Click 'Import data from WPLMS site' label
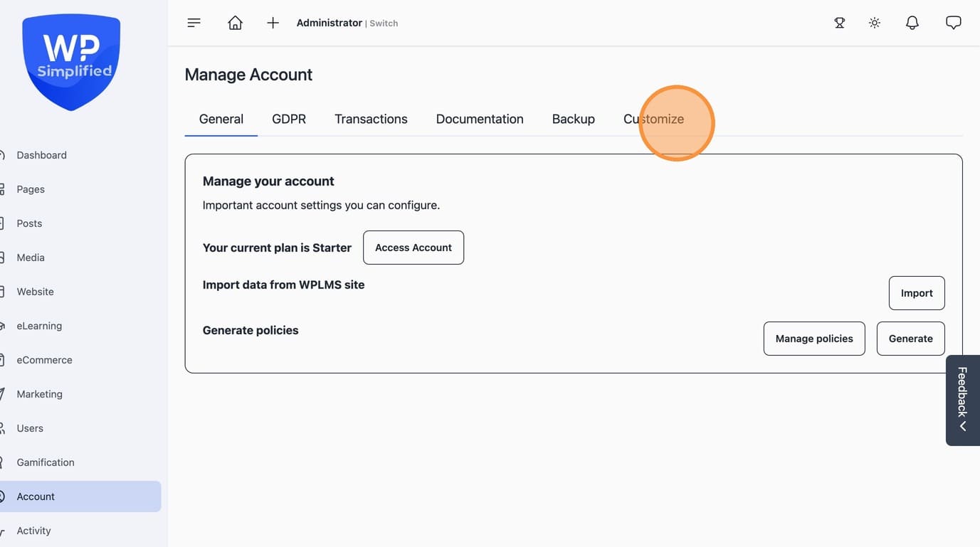Screen dimensions: 980x547 283,285
